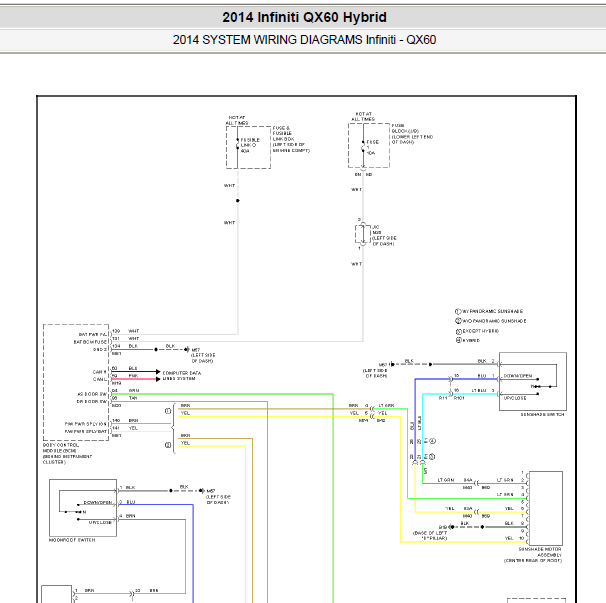Click the splice dot on the fusible link wire

[x=238, y=201]
